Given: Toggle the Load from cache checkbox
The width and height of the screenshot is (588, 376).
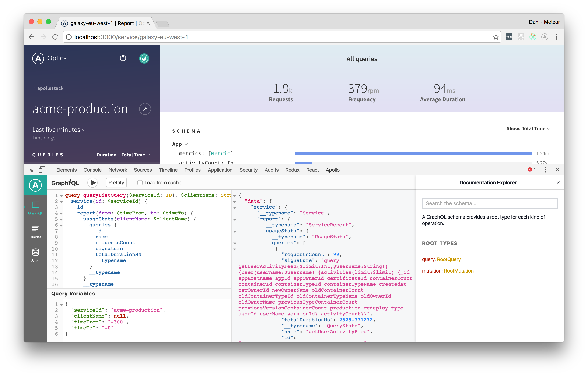Looking at the screenshot, I should point(139,182).
